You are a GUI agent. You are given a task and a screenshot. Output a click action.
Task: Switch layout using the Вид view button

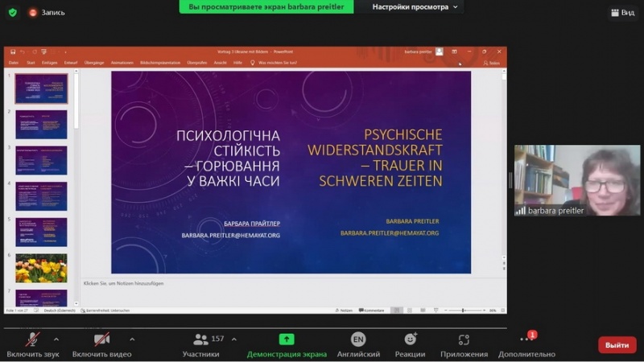(623, 12)
